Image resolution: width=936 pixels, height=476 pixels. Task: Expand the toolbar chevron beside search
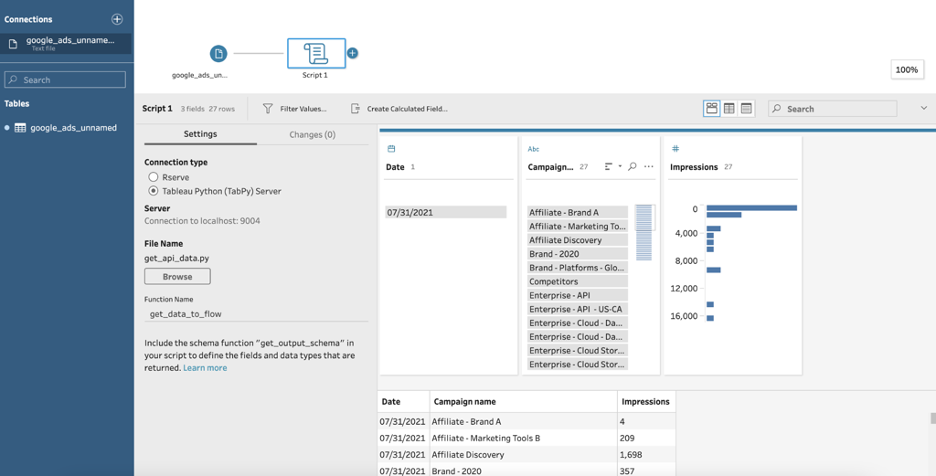(923, 108)
